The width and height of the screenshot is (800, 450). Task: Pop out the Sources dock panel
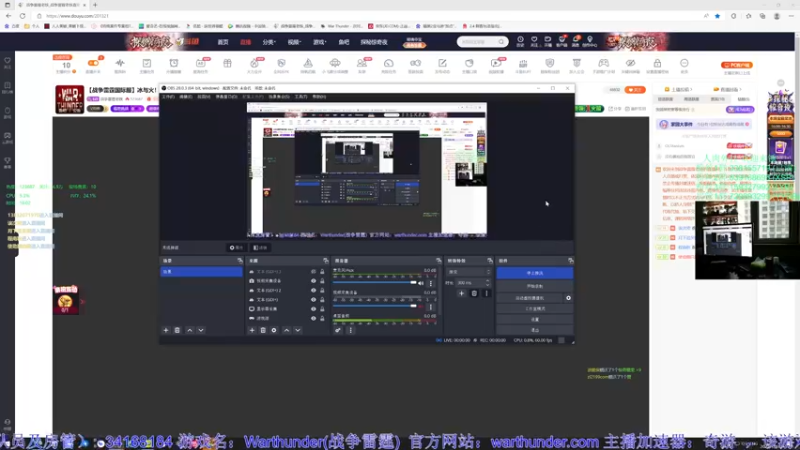tap(326, 261)
